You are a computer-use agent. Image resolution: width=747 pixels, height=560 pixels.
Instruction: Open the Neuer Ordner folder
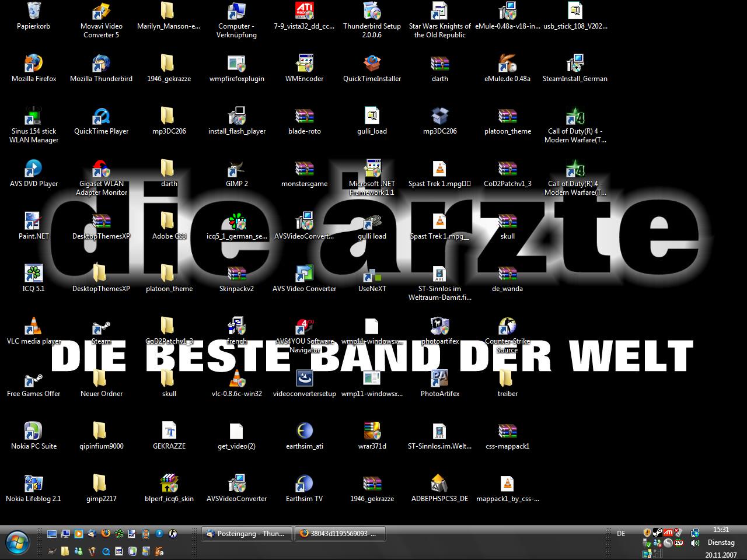101,380
